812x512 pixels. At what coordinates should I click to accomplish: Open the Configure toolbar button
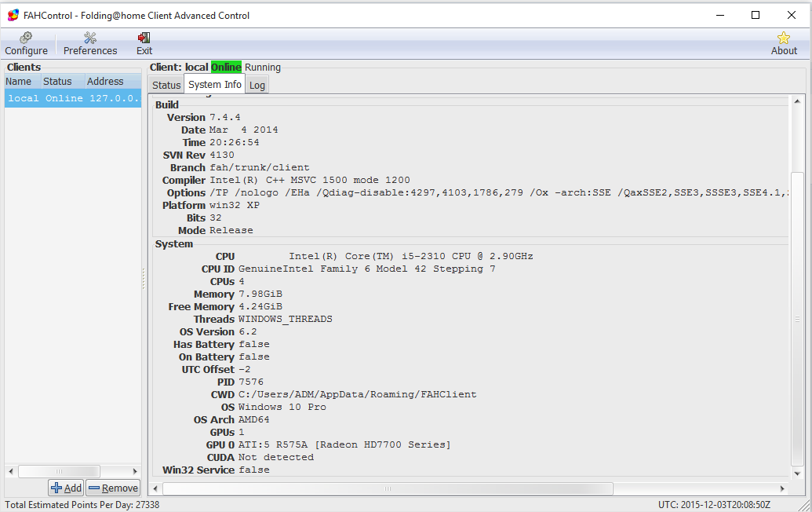click(x=26, y=43)
